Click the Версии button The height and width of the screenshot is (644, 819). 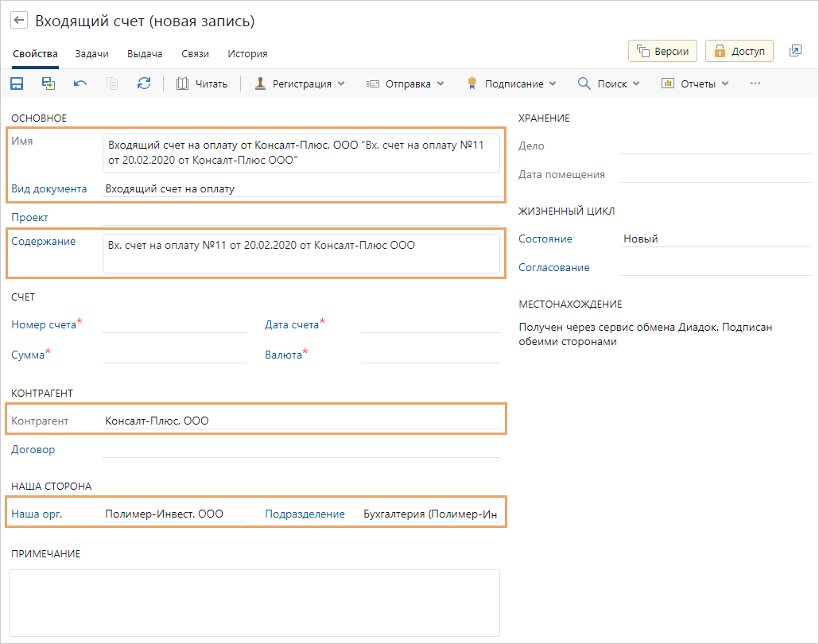[663, 51]
